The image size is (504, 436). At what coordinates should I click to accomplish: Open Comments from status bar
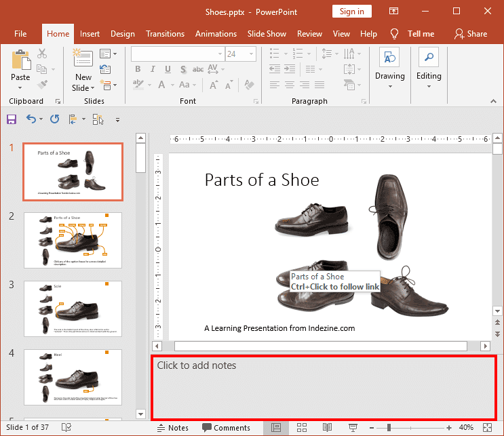226,428
